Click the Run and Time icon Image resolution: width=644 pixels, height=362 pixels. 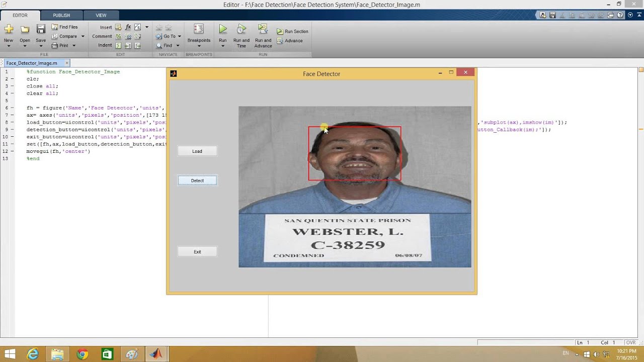[242, 29]
